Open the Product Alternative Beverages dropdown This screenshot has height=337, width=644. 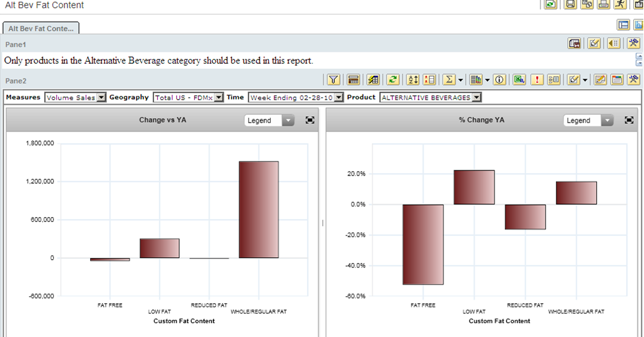(x=477, y=98)
